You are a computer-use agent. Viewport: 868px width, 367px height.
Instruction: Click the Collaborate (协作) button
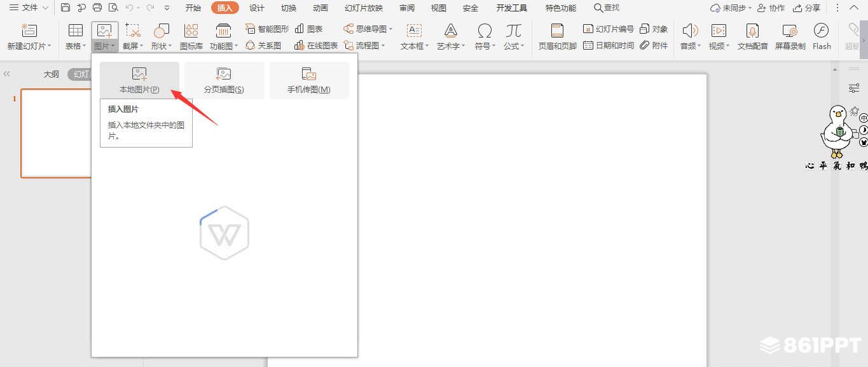(771, 8)
